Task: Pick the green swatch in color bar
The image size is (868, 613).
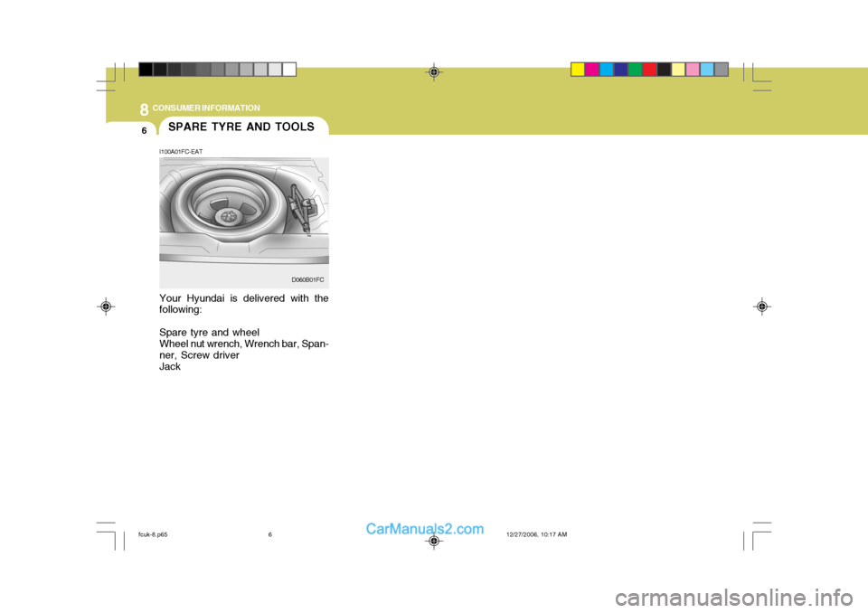Action: click(635, 70)
